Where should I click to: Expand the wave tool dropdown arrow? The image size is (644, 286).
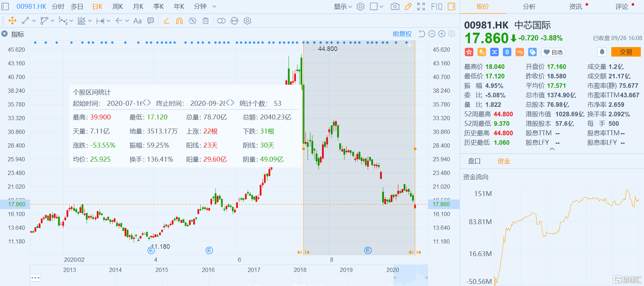pyautogui.click(x=71, y=21)
